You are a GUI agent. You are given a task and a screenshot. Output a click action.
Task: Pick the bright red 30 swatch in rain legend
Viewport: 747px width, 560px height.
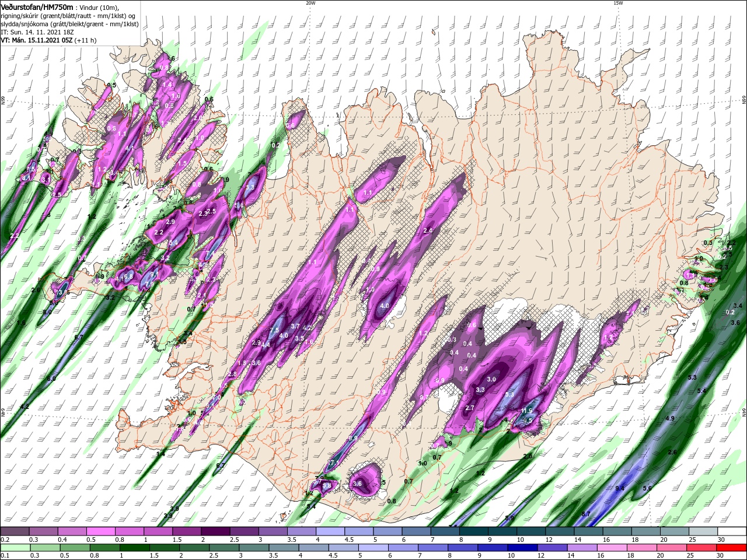(x=731, y=547)
